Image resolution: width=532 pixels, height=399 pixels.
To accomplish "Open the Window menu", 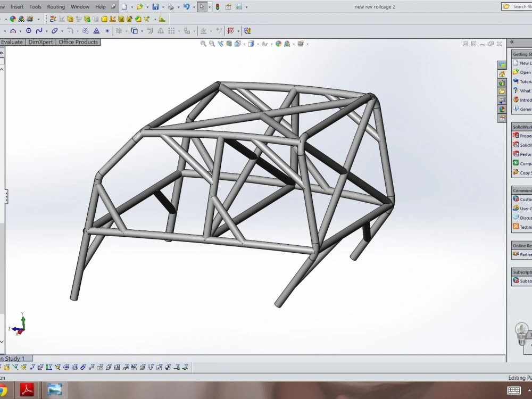I will pos(80,6).
